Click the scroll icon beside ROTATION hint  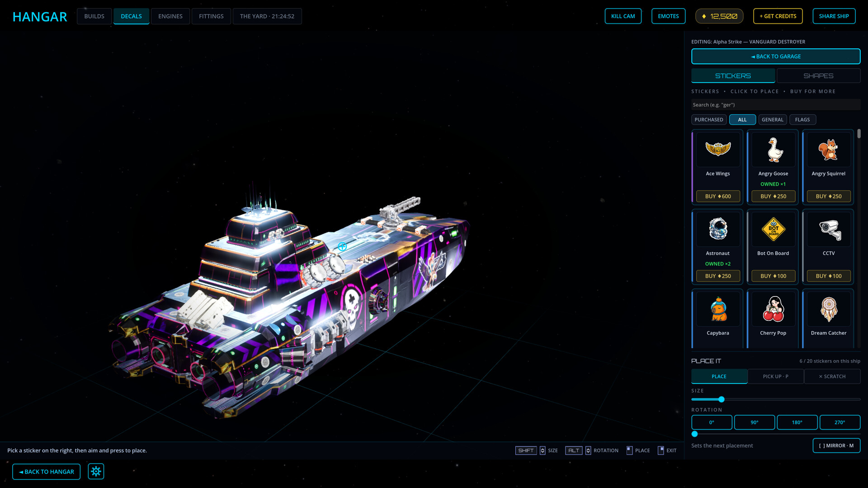pos(588,450)
